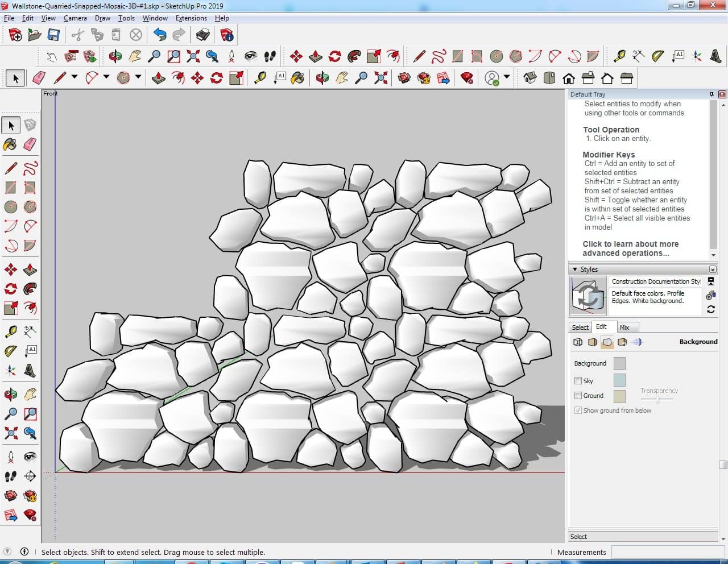Choose the Zoom Extents tool in left toolbar

(10, 433)
